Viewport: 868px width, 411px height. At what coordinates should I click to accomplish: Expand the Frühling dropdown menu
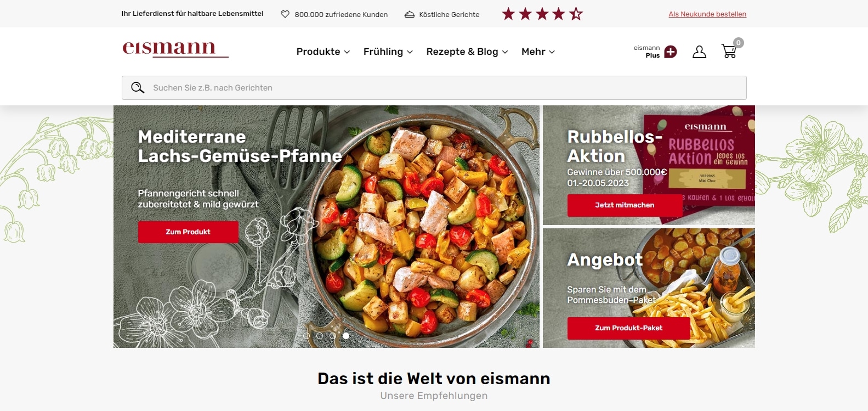(388, 52)
